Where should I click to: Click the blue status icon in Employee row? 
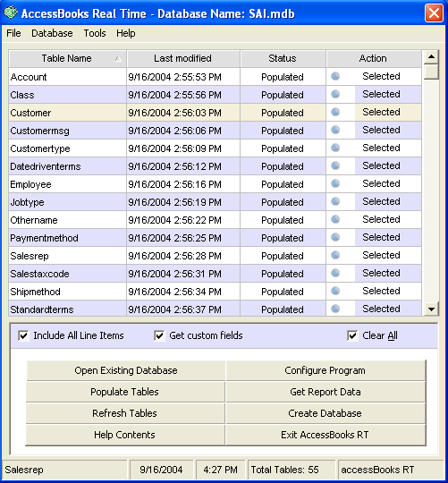(335, 183)
